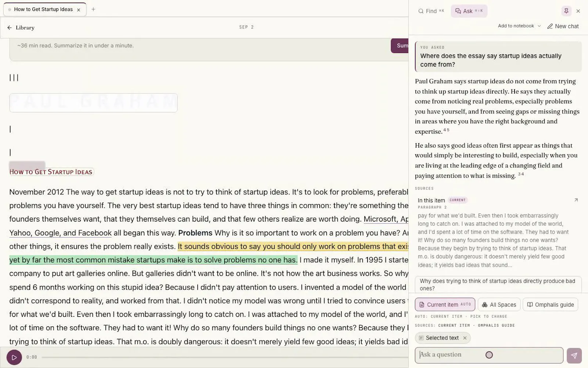Click the Summarize button
The height and width of the screenshot is (368, 588).
click(x=400, y=46)
